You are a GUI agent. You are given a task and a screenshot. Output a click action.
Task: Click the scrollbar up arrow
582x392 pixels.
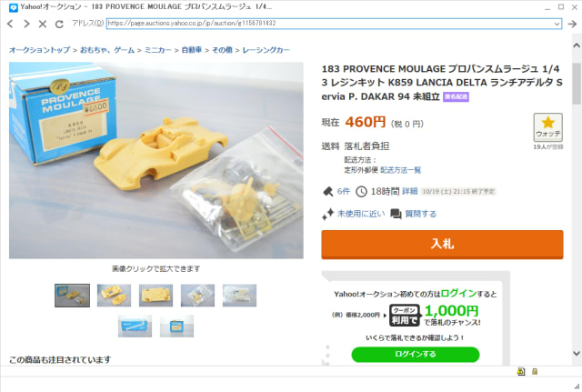(x=576, y=45)
